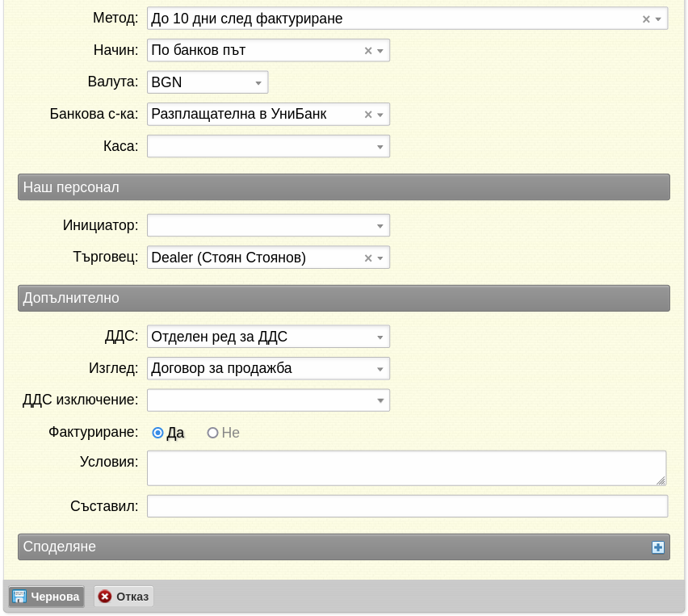Open the Валута BGN dropdown
Screen dimensions: 688x616
208,82
